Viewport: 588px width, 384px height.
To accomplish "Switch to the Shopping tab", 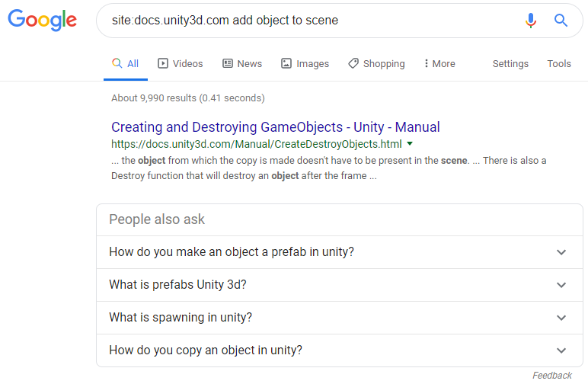I will click(376, 64).
